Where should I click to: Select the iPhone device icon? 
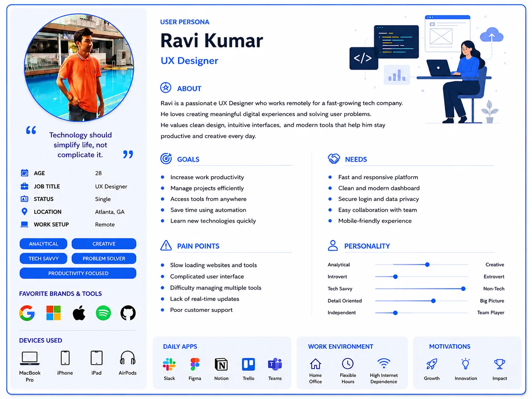tap(65, 358)
